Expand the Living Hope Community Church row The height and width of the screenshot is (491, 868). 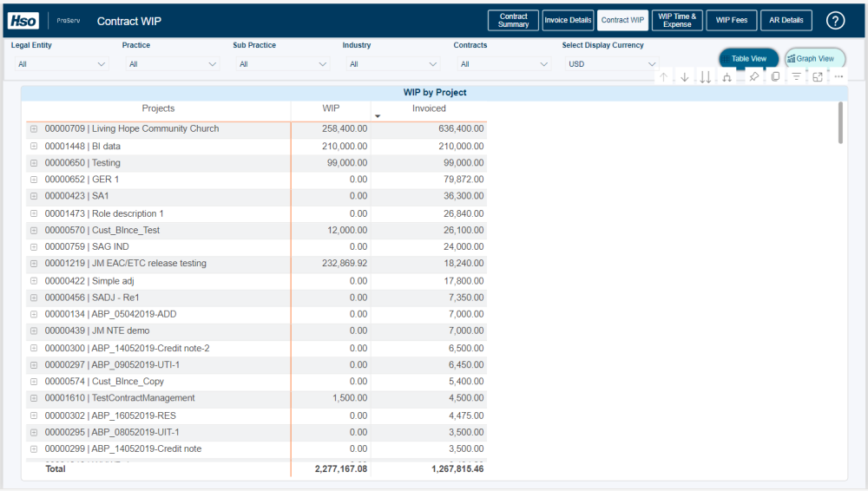click(34, 129)
